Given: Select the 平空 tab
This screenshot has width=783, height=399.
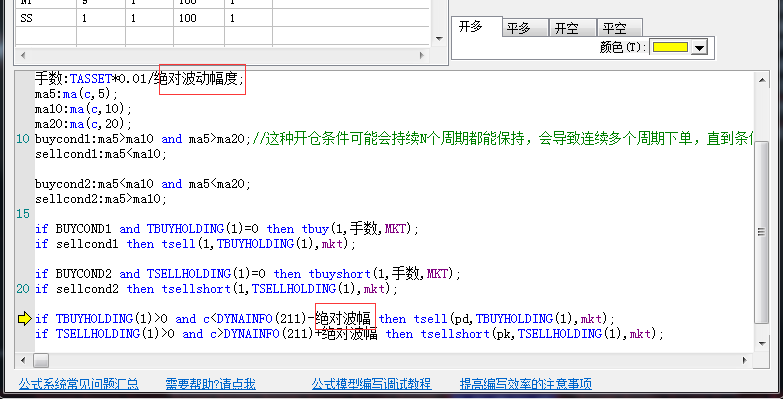Looking at the screenshot, I should pyautogui.click(x=614, y=28).
